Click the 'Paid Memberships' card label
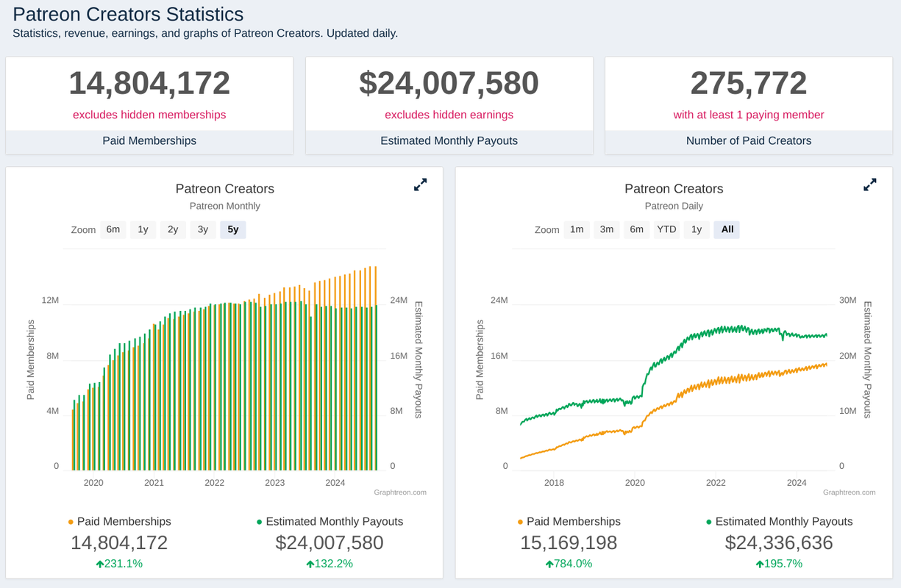 [149, 140]
